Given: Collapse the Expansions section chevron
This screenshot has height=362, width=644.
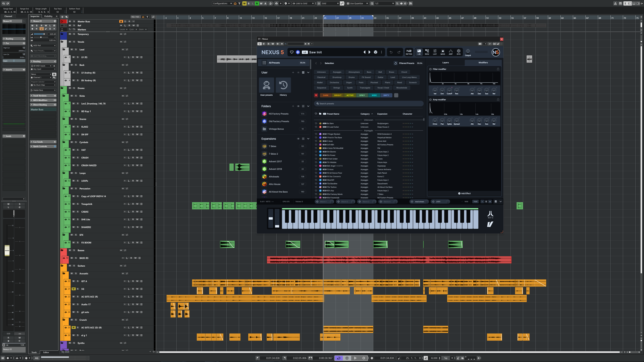Looking at the screenshot, I should tap(308, 139).
